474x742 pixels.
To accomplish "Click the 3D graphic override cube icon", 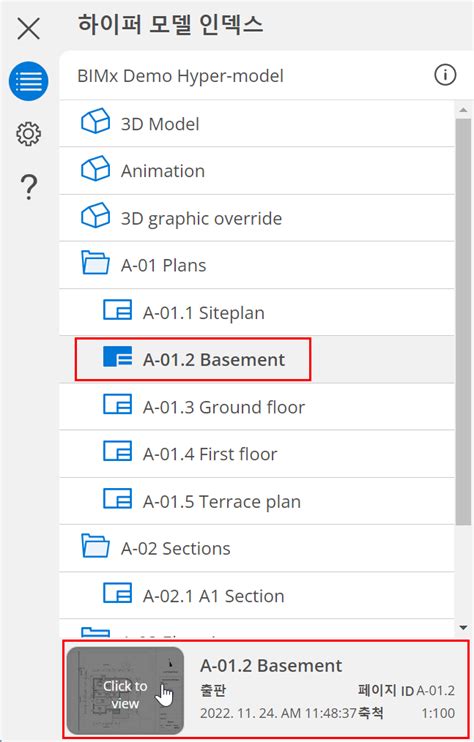I will pyautogui.click(x=96, y=215).
